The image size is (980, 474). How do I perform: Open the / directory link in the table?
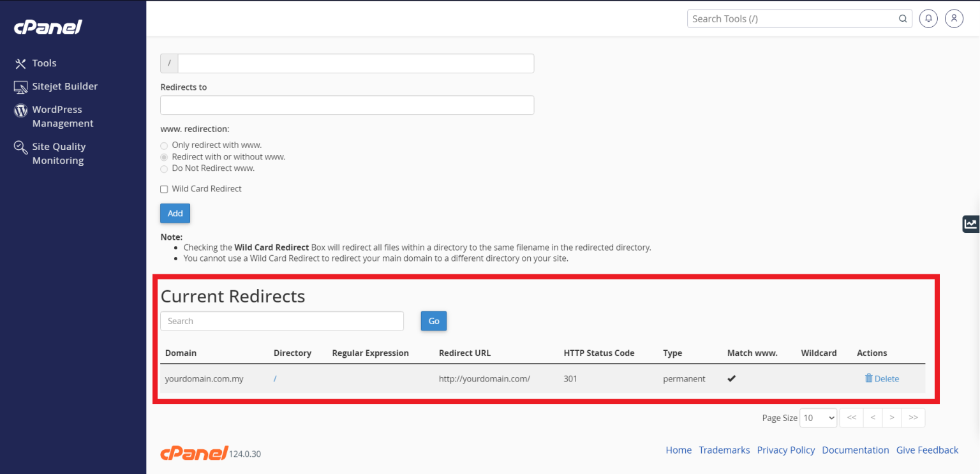tap(274, 378)
